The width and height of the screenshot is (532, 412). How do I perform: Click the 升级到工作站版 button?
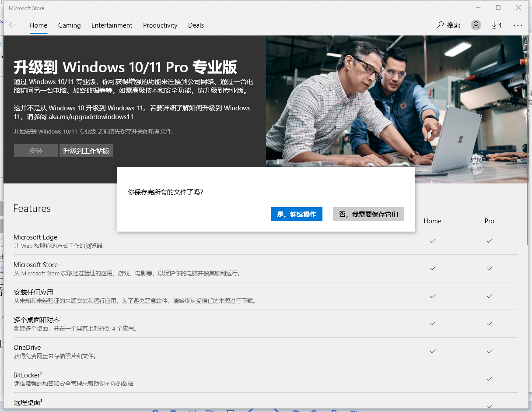[86, 151]
